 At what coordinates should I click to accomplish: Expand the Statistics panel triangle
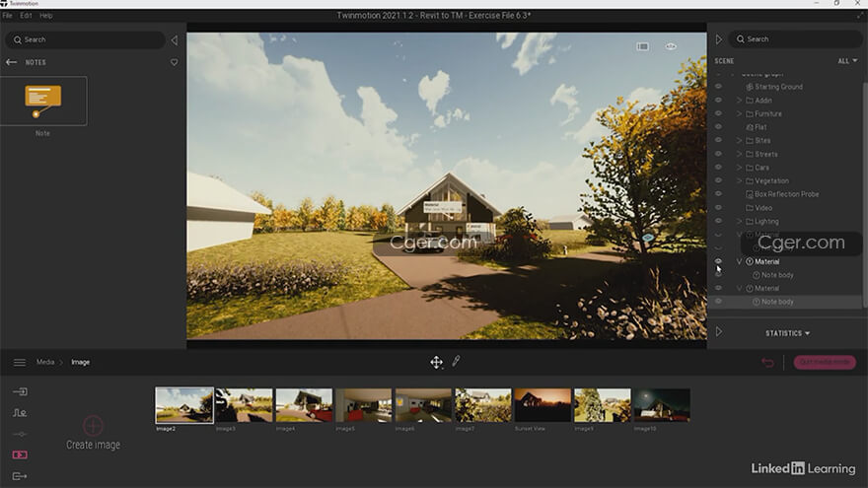718,332
